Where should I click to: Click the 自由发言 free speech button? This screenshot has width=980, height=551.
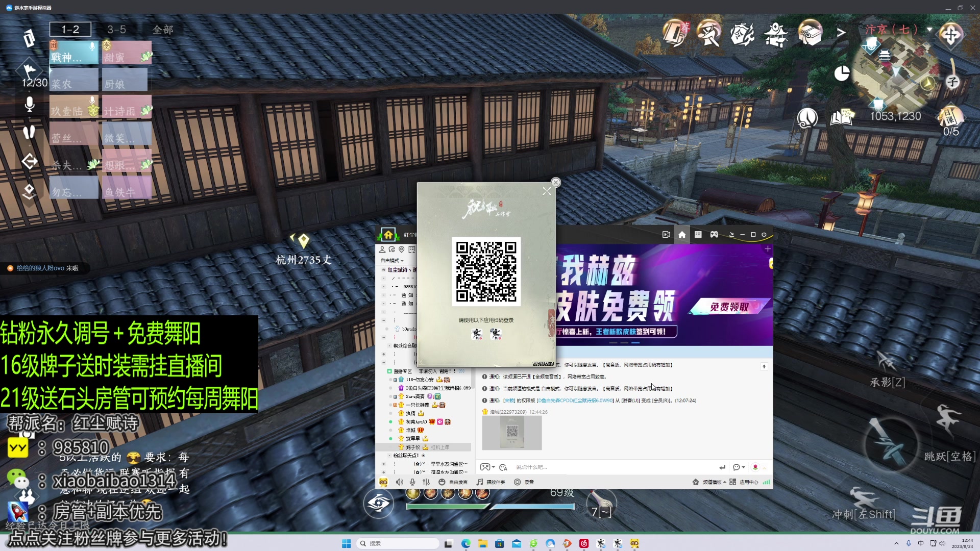tap(453, 482)
